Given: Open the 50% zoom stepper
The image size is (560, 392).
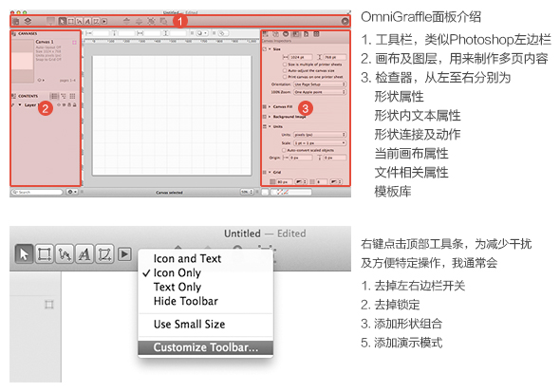Looking at the screenshot, I should click(247, 192).
